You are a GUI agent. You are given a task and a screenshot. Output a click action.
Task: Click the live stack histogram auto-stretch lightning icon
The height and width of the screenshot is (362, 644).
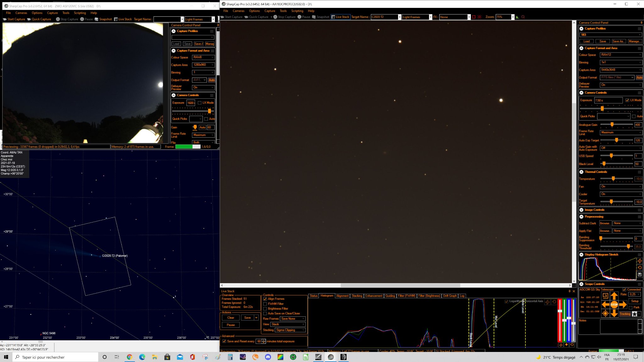(547, 302)
